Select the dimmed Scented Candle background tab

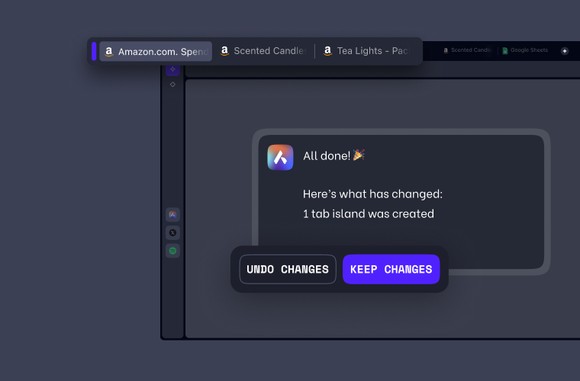(x=468, y=50)
